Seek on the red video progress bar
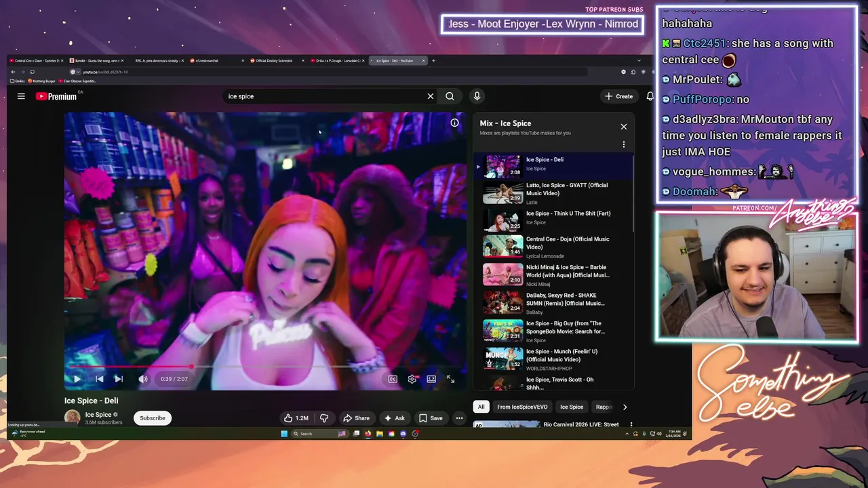The height and width of the screenshot is (488, 868). pyautogui.click(x=265, y=367)
